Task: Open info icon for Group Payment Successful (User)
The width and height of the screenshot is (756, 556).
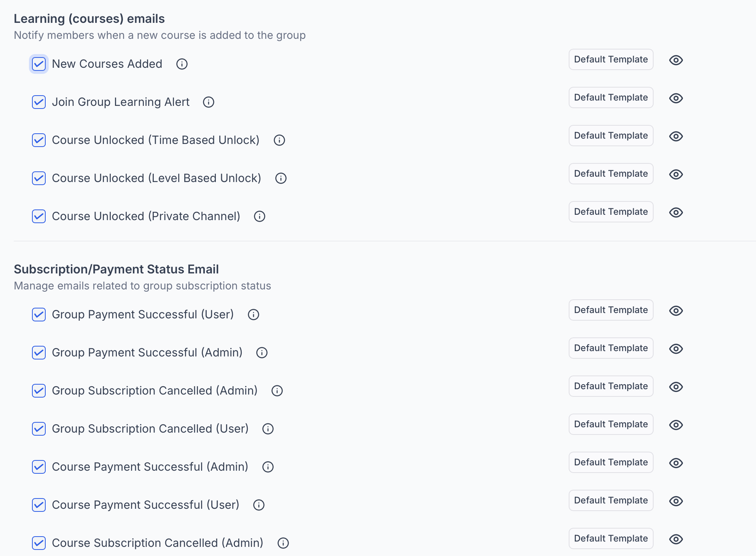Action: click(x=254, y=315)
